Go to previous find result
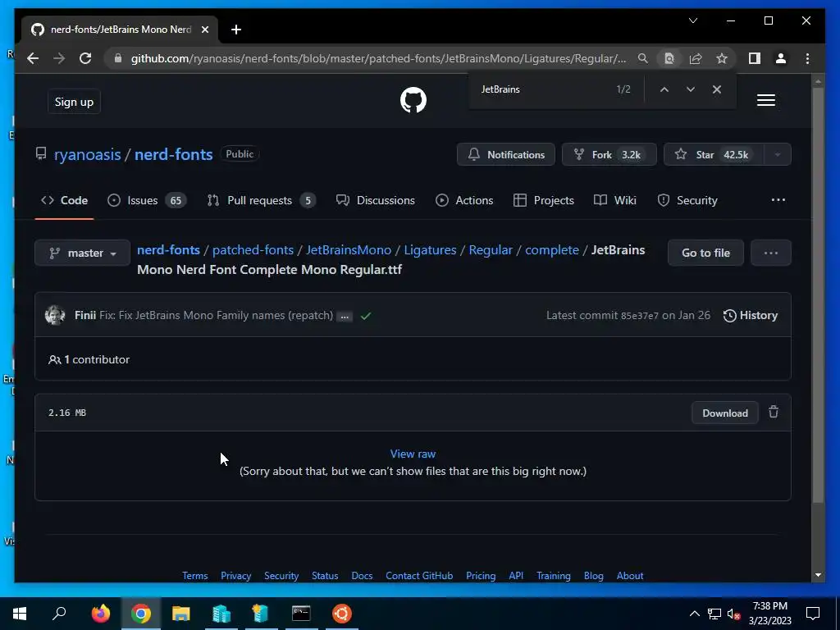 (x=664, y=89)
